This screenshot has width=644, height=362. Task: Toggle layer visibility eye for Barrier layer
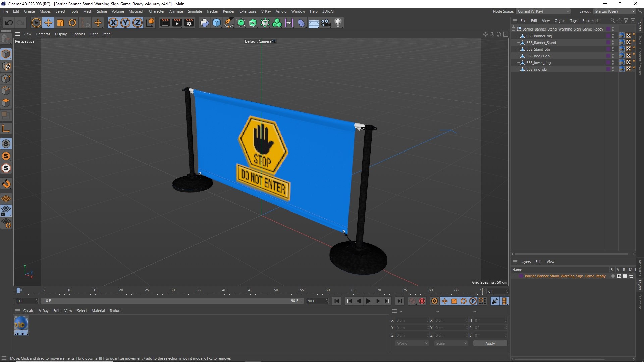[x=619, y=276]
